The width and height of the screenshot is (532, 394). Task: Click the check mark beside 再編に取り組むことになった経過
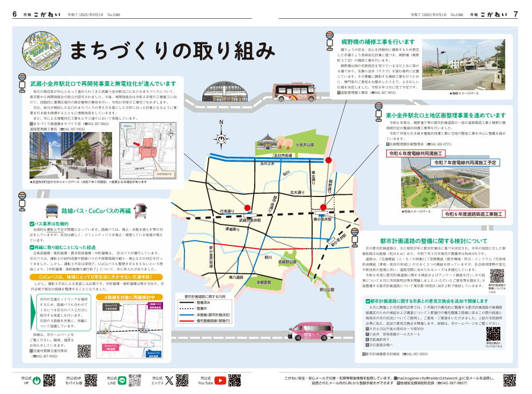(32, 247)
